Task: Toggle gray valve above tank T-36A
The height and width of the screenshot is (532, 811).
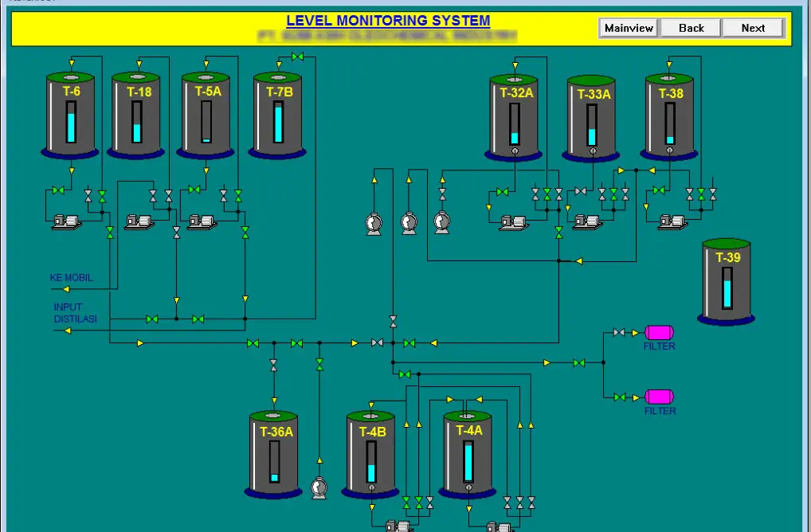Action: click(x=274, y=365)
